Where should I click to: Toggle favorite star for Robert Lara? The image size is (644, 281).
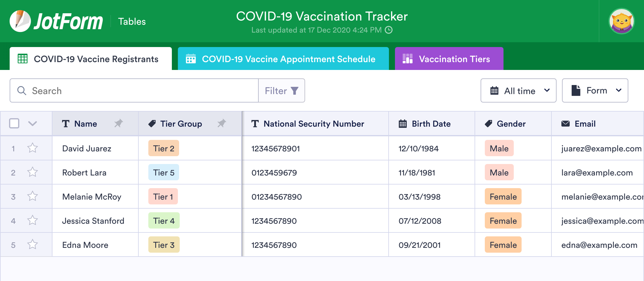[x=33, y=172]
